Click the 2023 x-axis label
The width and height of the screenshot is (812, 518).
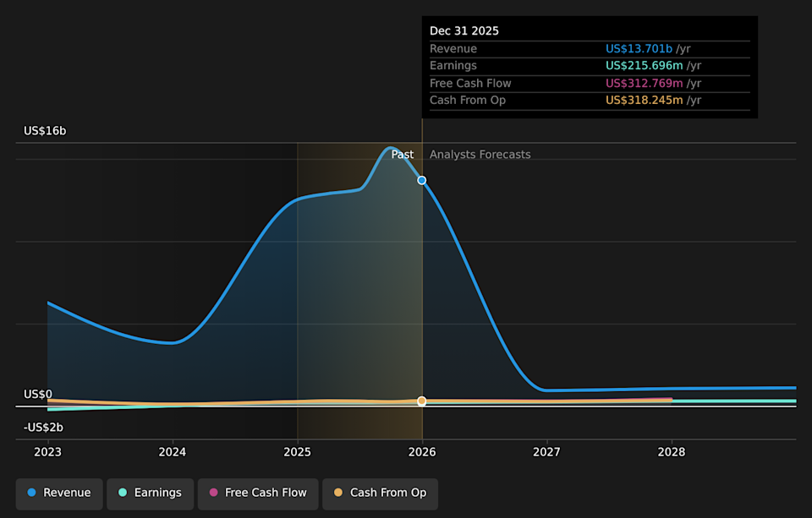[48, 452]
